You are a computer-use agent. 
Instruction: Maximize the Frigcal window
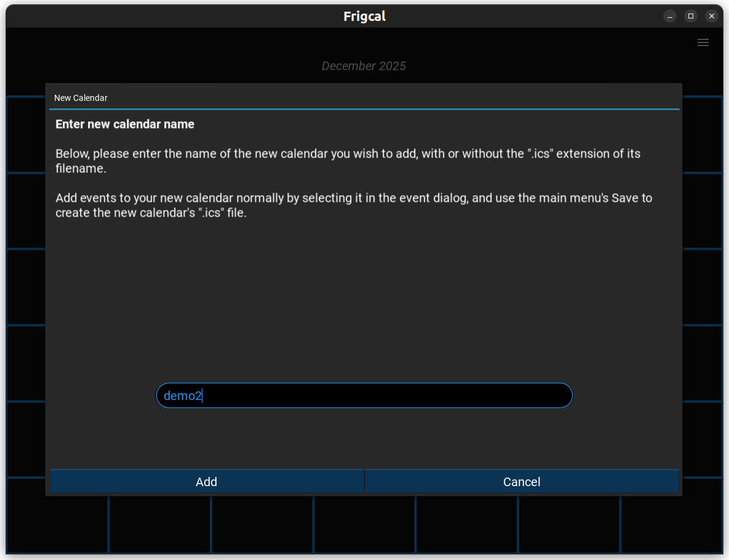tap(691, 16)
